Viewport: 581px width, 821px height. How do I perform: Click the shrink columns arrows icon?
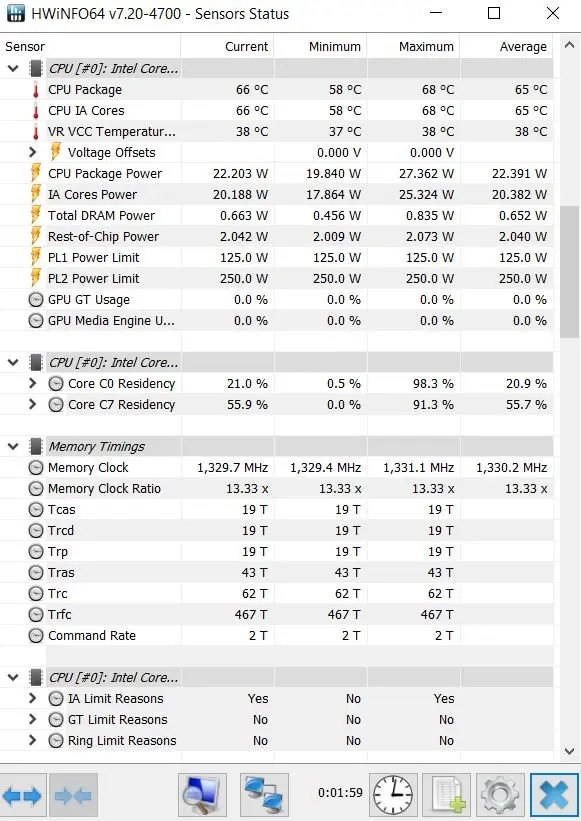click(x=73, y=796)
